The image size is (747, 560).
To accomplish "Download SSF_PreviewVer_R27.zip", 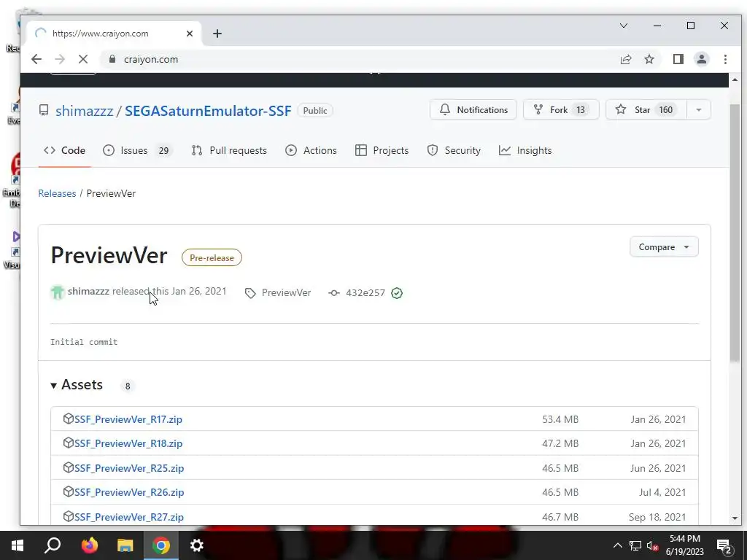I will tap(128, 517).
